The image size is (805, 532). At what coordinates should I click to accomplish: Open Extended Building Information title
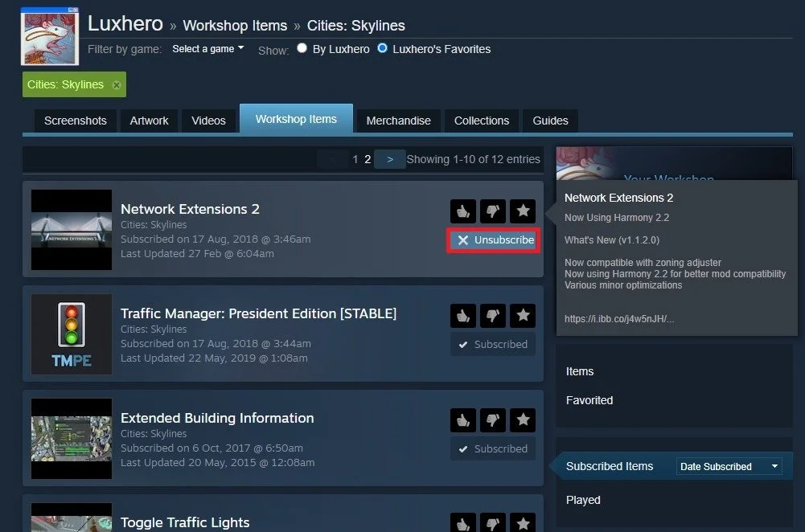(x=217, y=418)
